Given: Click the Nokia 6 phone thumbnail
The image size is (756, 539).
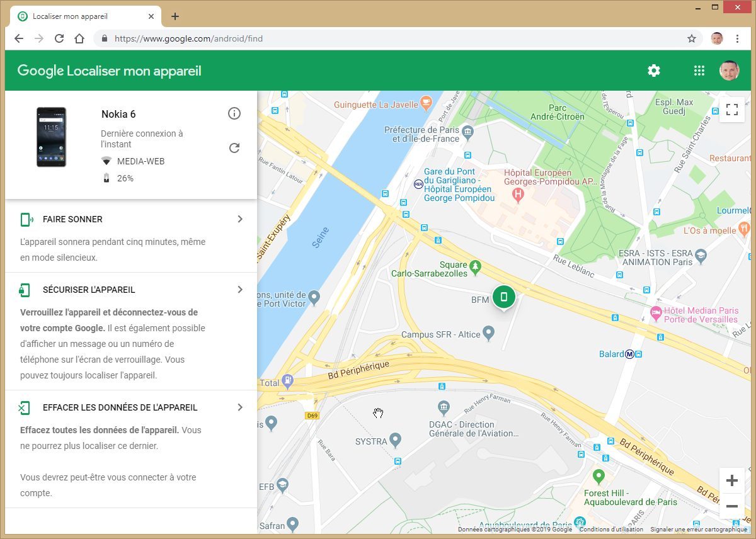Looking at the screenshot, I should [x=51, y=137].
